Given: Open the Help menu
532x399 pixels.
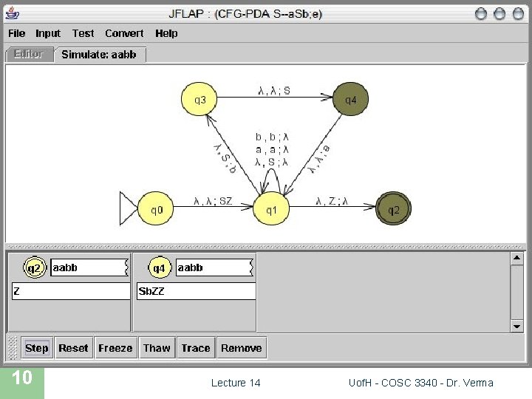Looking at the screenshot, I should coord(166,33).
